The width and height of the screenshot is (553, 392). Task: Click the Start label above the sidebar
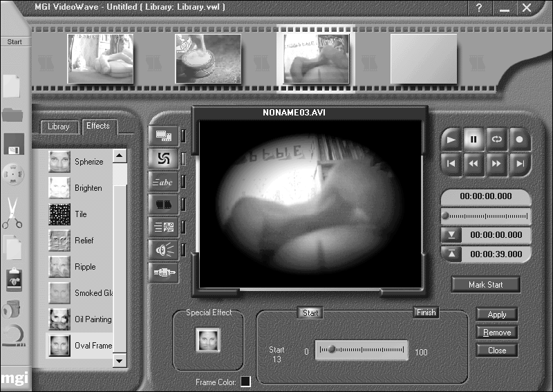coord(15,42)
